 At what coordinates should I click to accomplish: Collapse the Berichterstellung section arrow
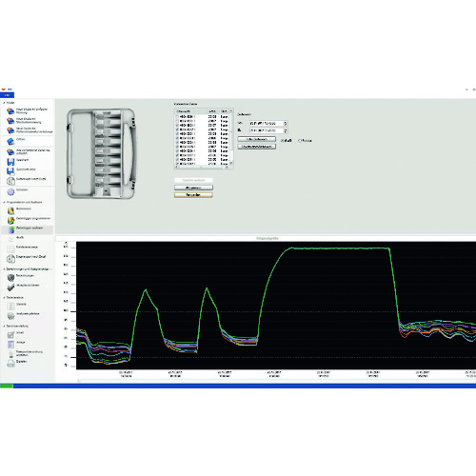pos(4,326)
